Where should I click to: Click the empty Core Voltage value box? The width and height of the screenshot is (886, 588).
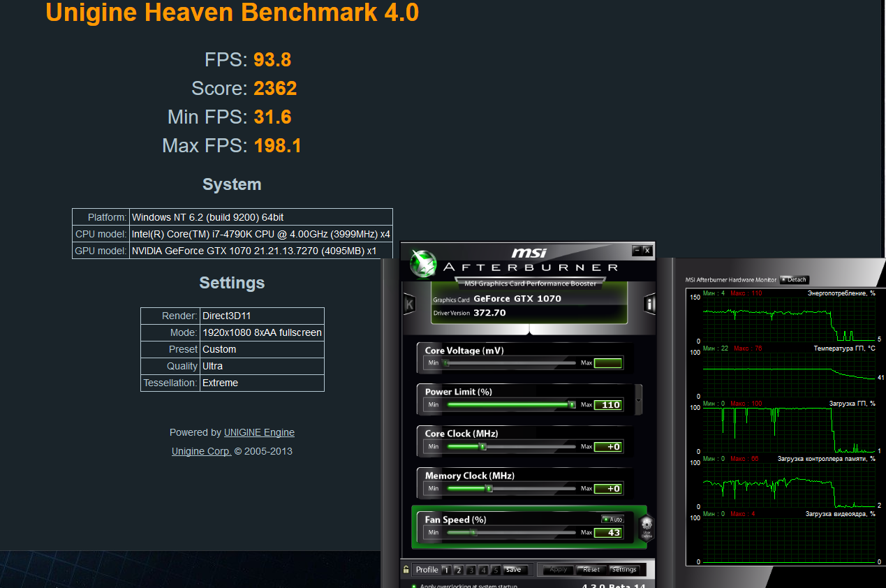pyautogui.click(x=608, y=363)
